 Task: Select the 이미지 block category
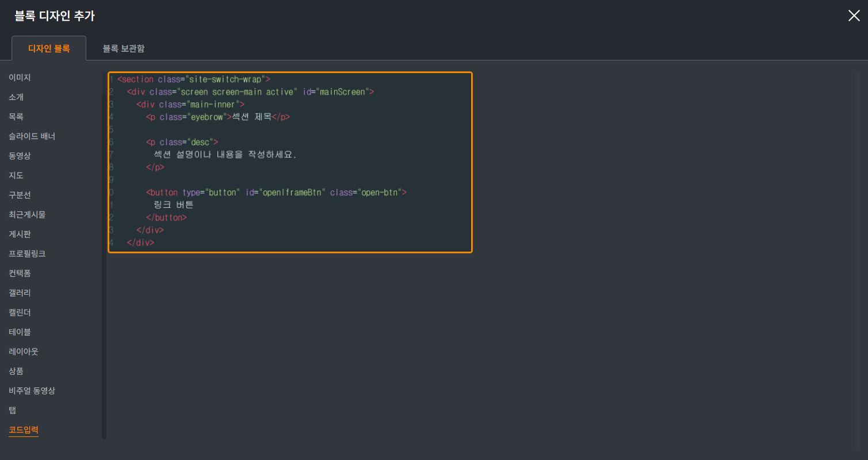point(20,77)
